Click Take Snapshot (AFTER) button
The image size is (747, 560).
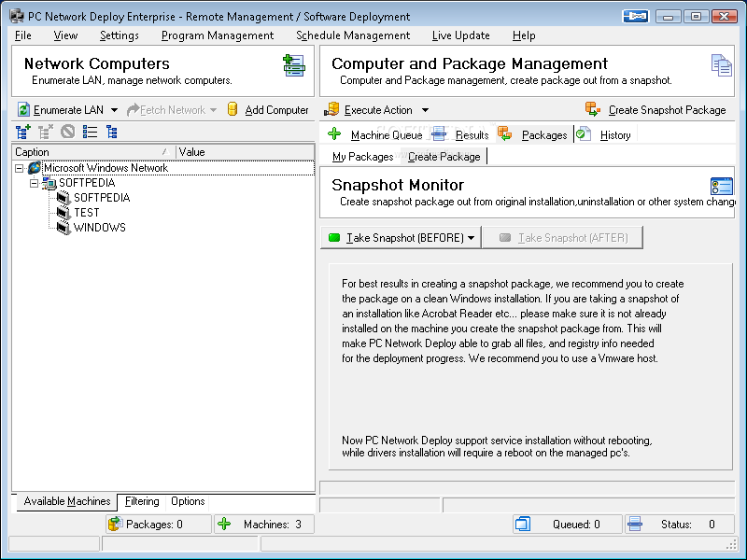563,238
